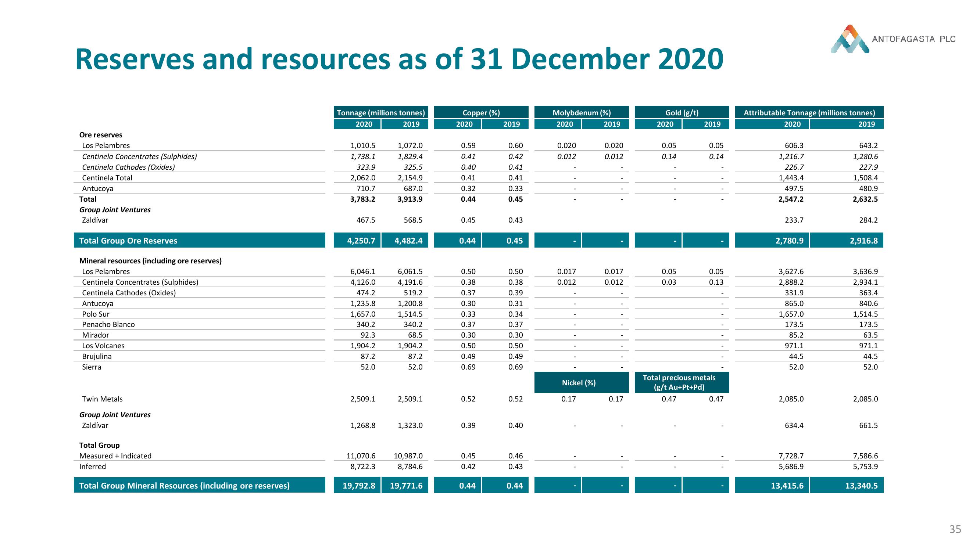Click the Sierra row label
This screenshot has width=980, height=551.
[x=92, y=367]
